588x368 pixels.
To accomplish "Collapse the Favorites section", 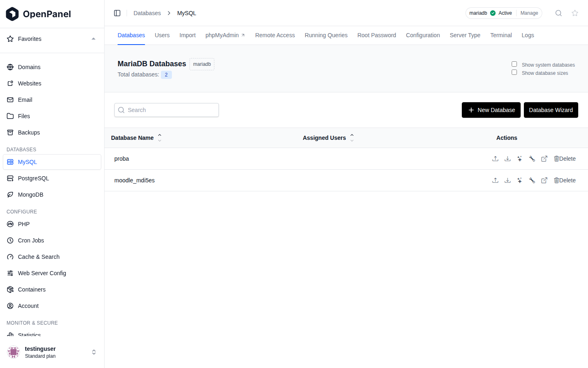I will (x=94, y=39).
